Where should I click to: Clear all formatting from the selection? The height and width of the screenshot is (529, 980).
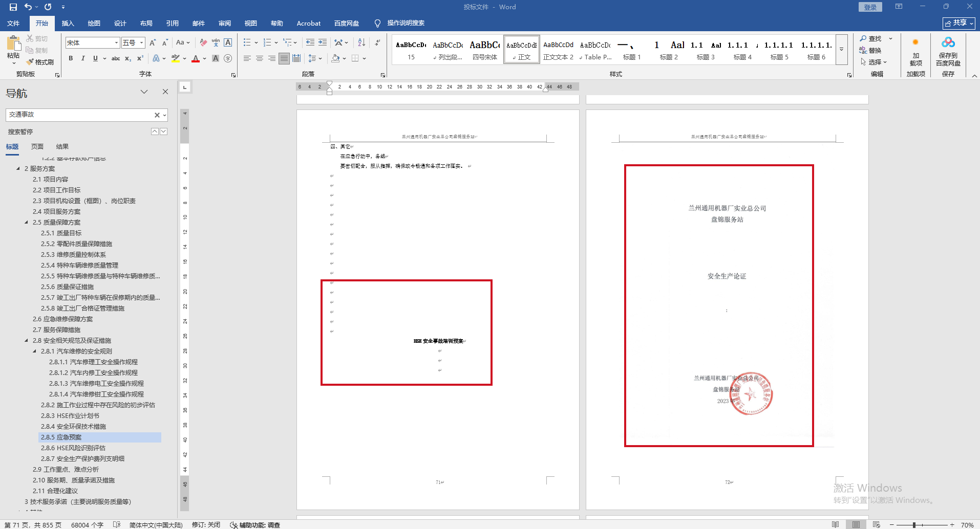203,43
